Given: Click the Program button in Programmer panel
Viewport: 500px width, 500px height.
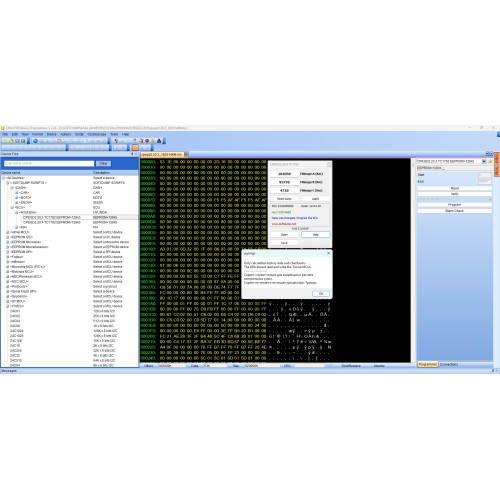Looking at the screenshot, I should (455, 205).
